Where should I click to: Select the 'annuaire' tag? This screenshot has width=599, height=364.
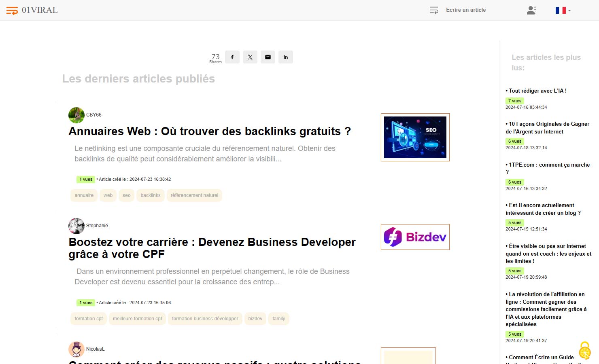(x=84, y=195)
